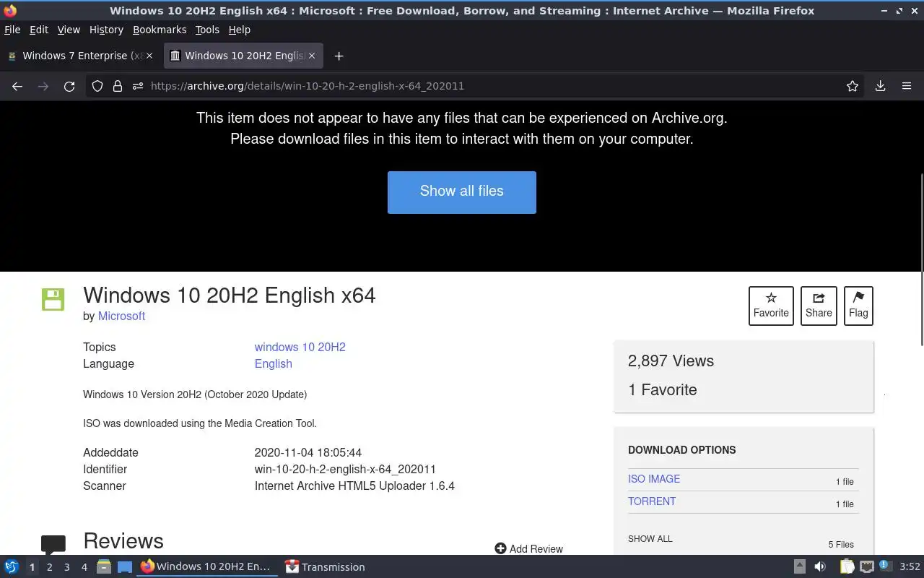Close the Windows 7 Enterprise tab
Viewport: 924px width, 578px height.
(149, 56)
